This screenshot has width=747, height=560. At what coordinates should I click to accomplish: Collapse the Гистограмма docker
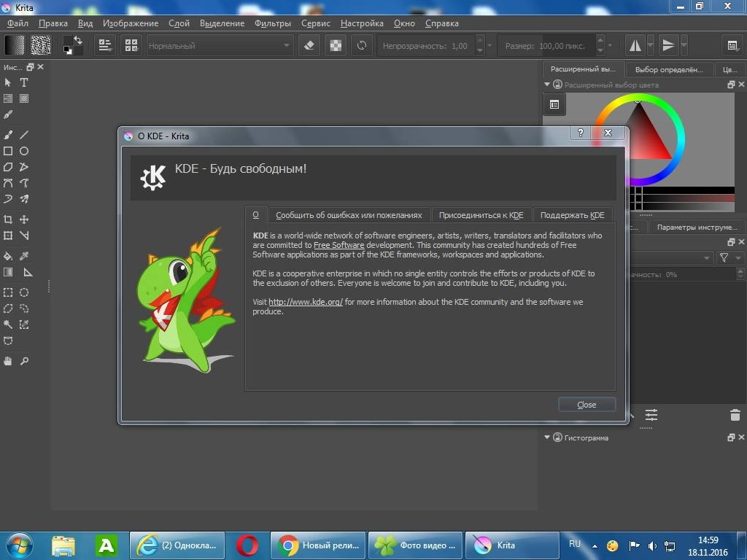pyautogui.click(x=547, y=437)
